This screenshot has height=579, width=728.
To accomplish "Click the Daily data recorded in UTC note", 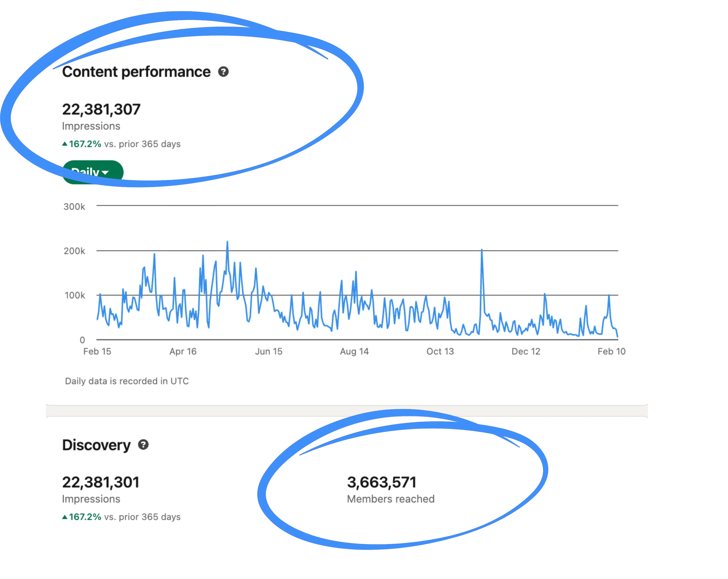I will click(x=127, y=381).
